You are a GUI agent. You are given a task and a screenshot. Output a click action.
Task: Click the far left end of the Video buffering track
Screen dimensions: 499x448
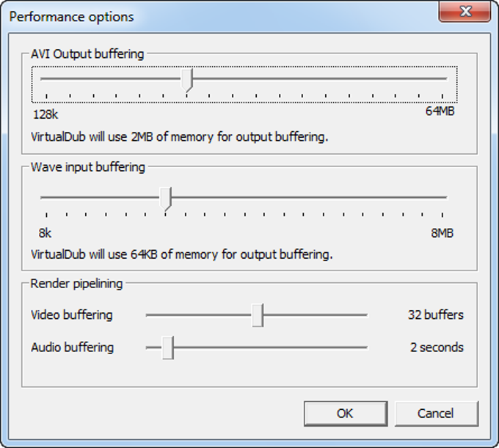[148, 315]
